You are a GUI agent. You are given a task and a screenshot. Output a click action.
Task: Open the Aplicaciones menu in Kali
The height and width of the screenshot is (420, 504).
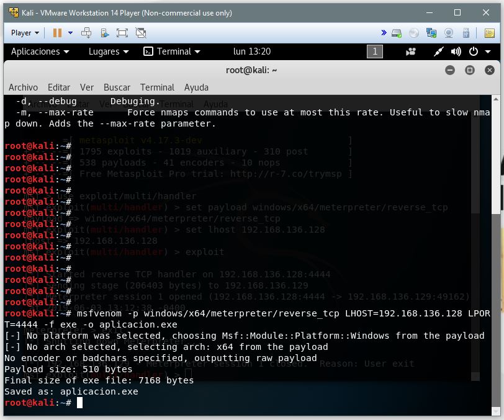pyautogui.click(x=40, y=51)
